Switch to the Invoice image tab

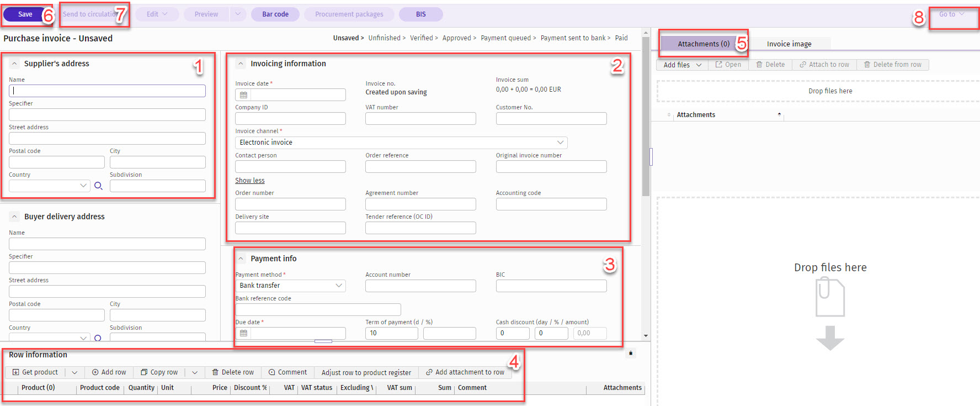(x=789, y=44)
